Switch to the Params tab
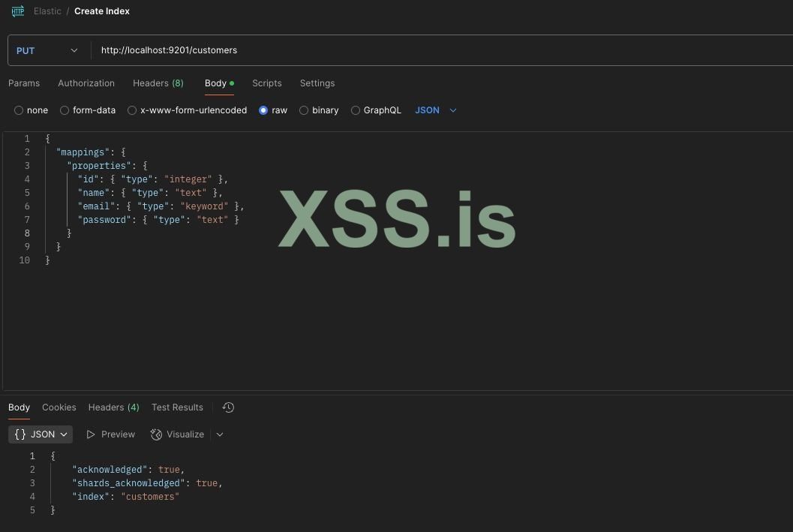The height and width of the screenshot is (532, 793). point(24,83)
